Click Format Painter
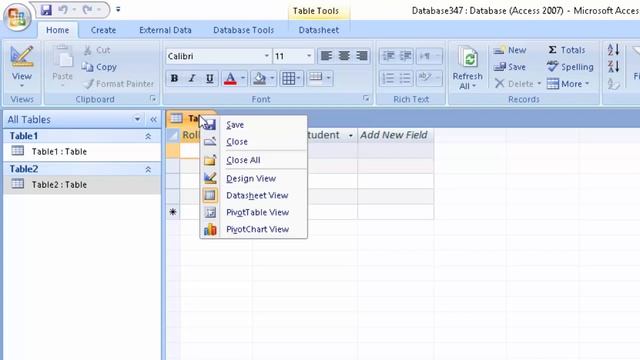The height and width of the screenshot is (360, 640). pyautogui.click(x=119, y=84)
